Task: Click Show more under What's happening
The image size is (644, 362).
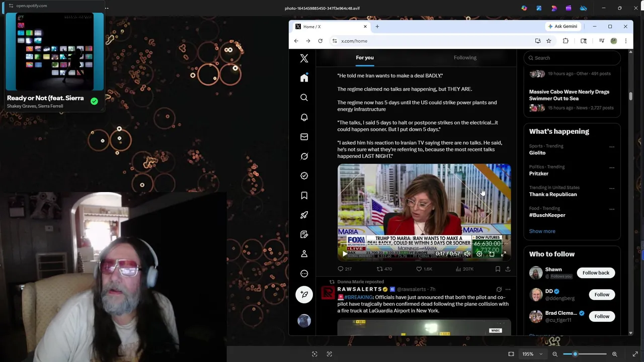Action: pyautogui.click(x=542, y=231)
